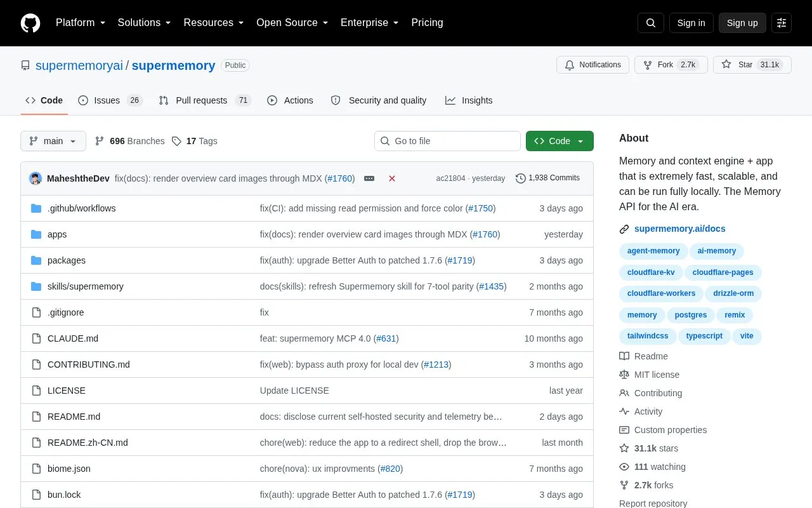This screenshot has width=812, height=508.
Task: Click the LICENSE file icon
Action: [x=36, y=391]
